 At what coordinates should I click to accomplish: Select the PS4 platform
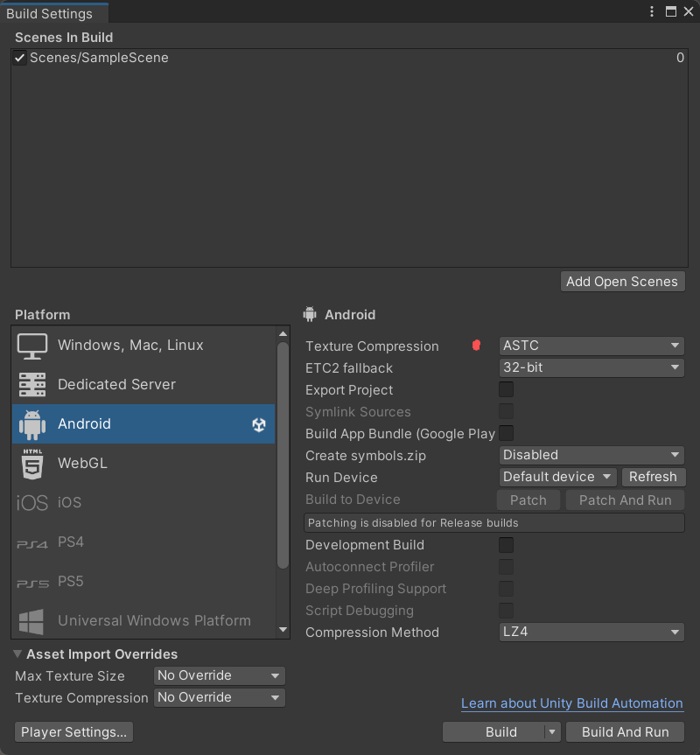(143, 542)
